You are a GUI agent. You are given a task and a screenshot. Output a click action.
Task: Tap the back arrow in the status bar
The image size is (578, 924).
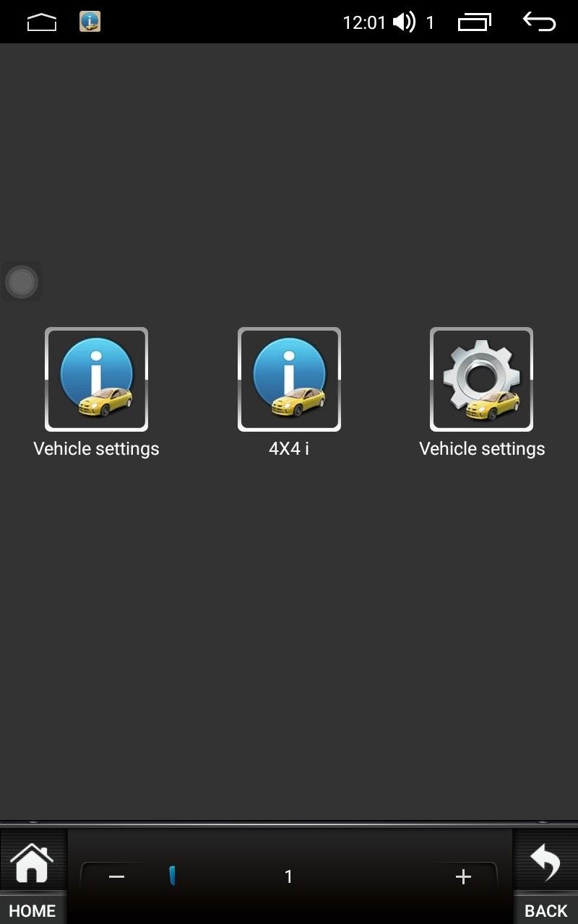pyautogui.click(x=539, y=22)
